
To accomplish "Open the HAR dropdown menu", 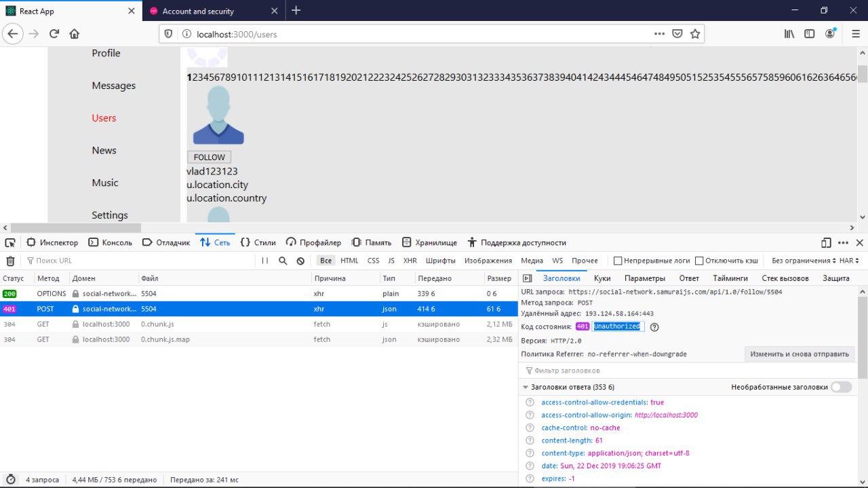I will (x=849, y=261).
